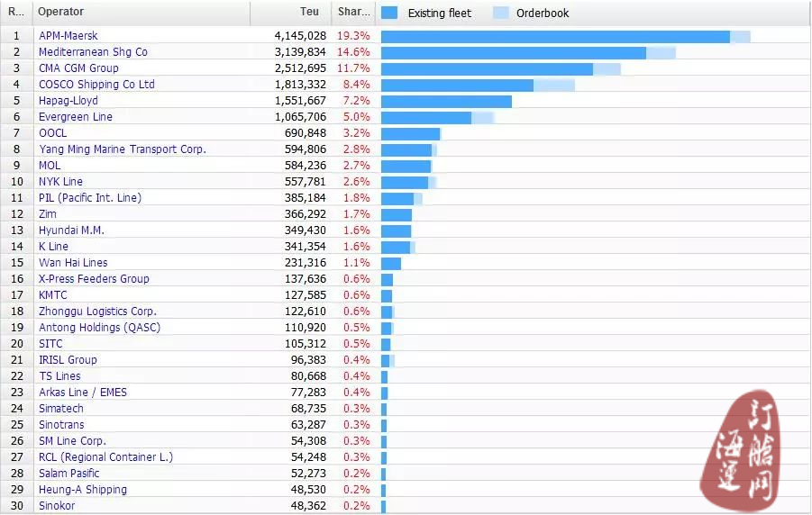
Task: Open the X-Press Feeders Group link
Action: [94, 279]
